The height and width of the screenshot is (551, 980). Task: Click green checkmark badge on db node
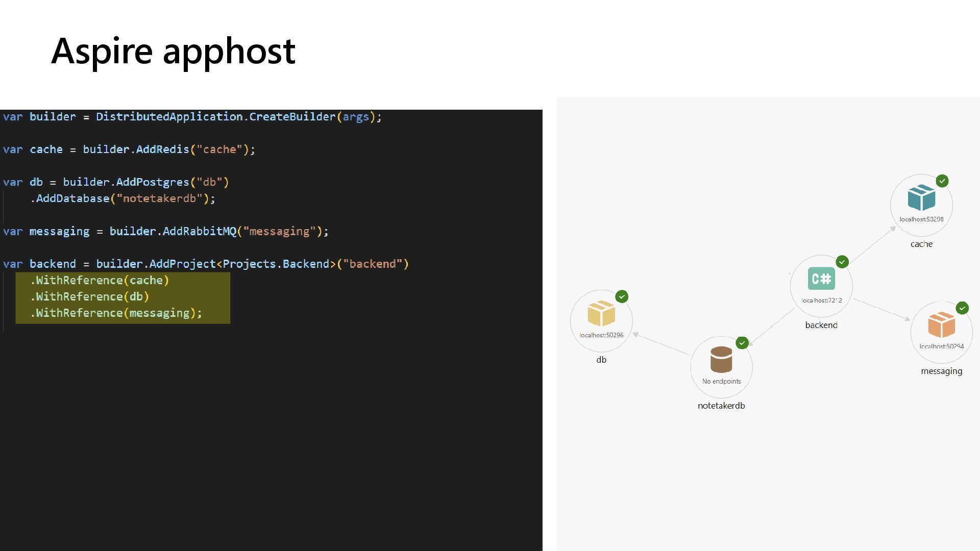tap(622, 296)
